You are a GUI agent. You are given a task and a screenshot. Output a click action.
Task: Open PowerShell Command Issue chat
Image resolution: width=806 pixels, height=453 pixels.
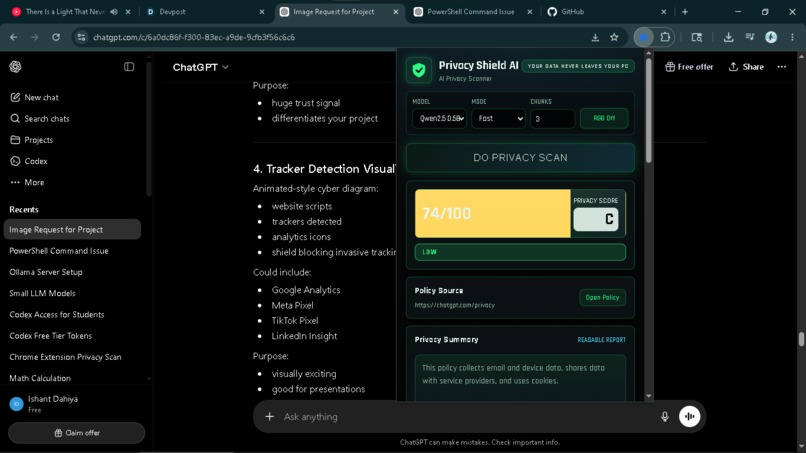[x=72, y=251]
